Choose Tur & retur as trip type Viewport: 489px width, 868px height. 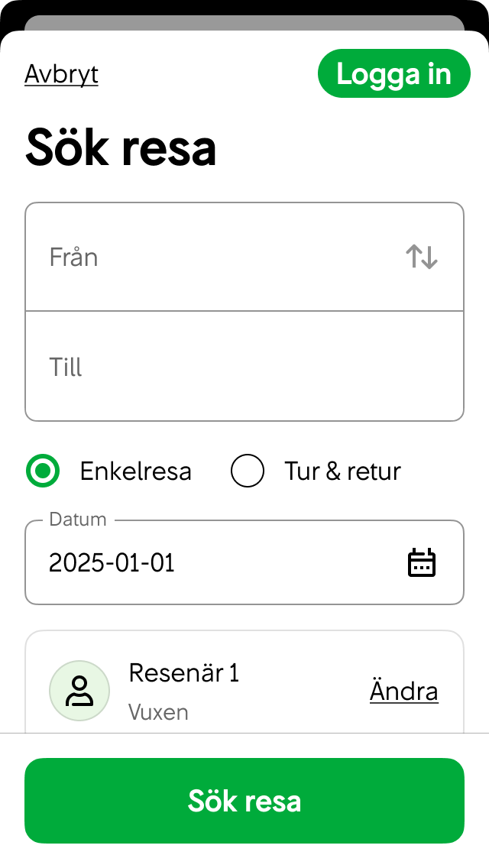point(247,471)
